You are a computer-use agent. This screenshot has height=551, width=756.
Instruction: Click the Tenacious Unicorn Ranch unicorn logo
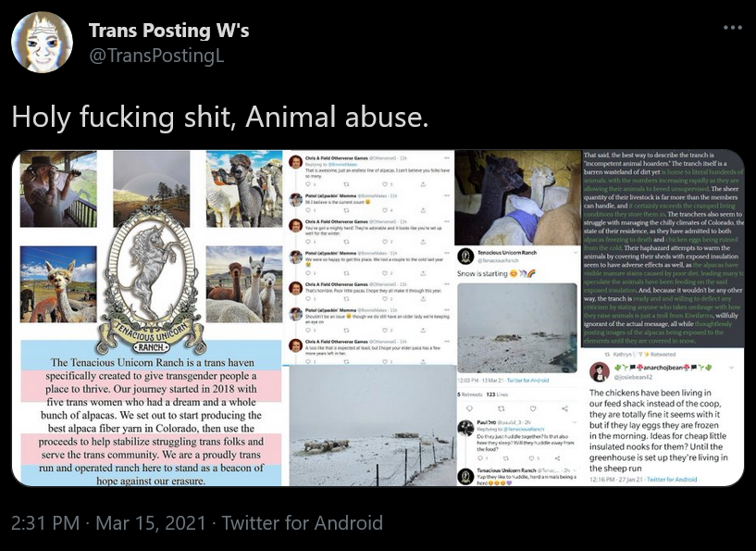(151, 282)
